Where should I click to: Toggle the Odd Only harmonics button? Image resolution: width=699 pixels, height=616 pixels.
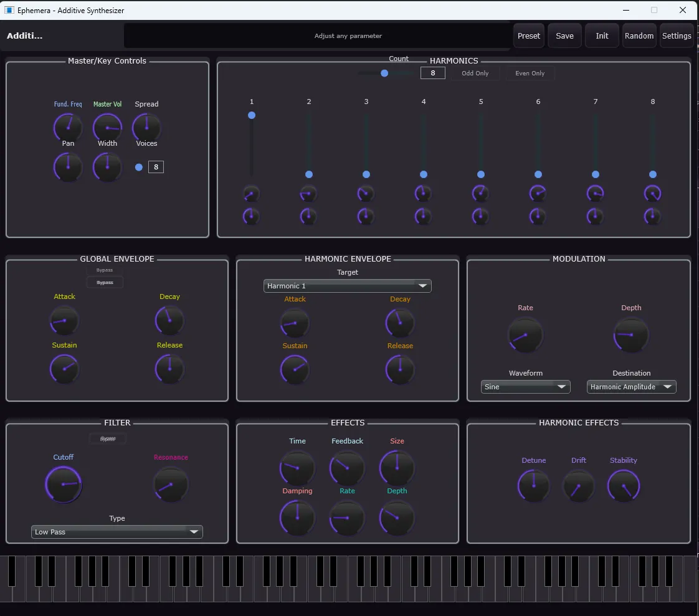[x=475, y=73]
